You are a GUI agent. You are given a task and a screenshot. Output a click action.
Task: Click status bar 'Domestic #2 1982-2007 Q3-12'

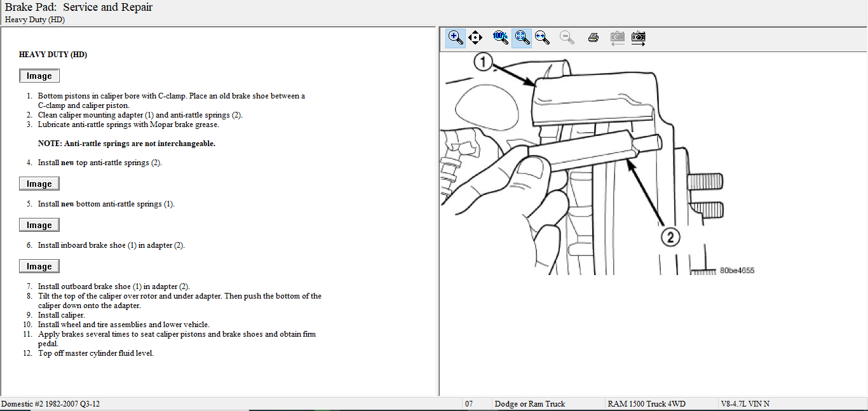(x=50, y=404)
